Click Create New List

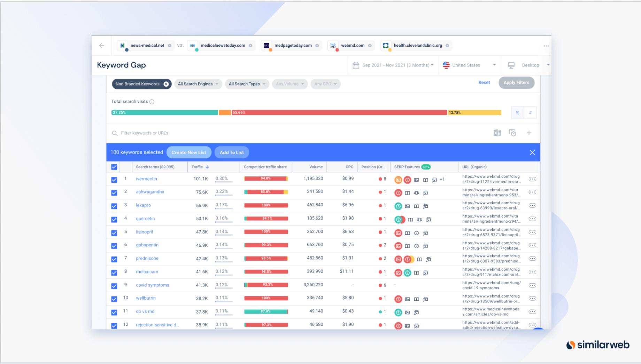coord(189,152)
